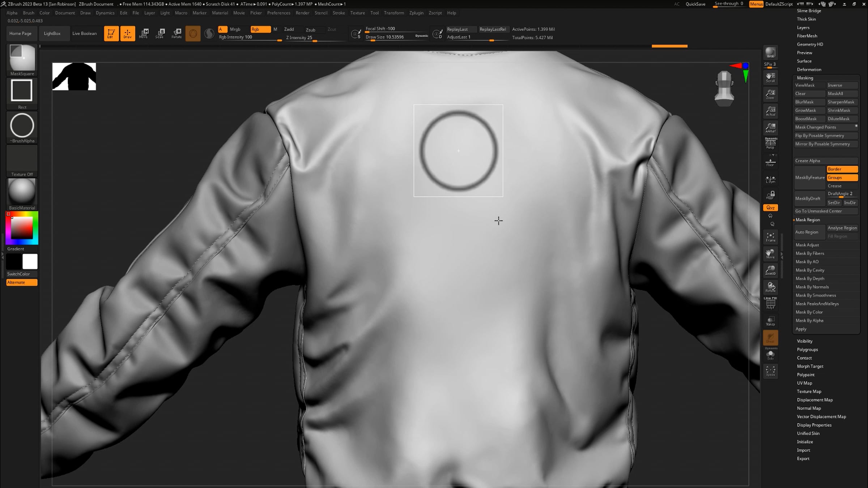Click the Frame view icon
This screenshot has width=868, height=488.
(x=770, y=237)
